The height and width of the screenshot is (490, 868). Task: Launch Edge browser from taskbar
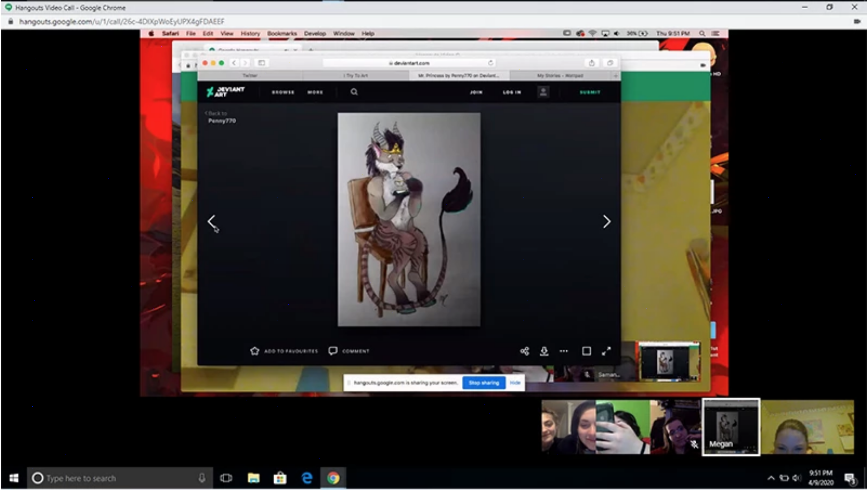[x=306, y=478]
